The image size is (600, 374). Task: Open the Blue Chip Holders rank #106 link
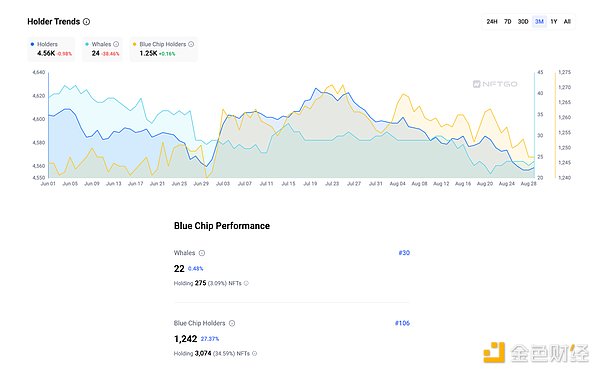402,323
